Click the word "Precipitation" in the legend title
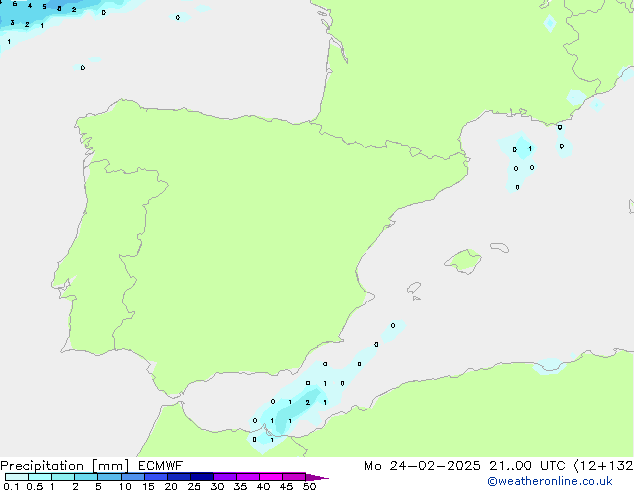634x490 pixels. point(42,466)
